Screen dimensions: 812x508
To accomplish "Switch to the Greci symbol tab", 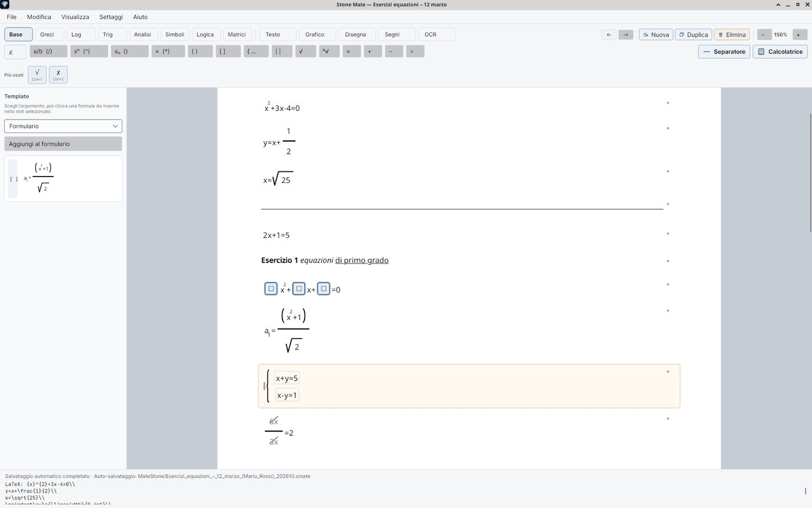I will (50, 34).
